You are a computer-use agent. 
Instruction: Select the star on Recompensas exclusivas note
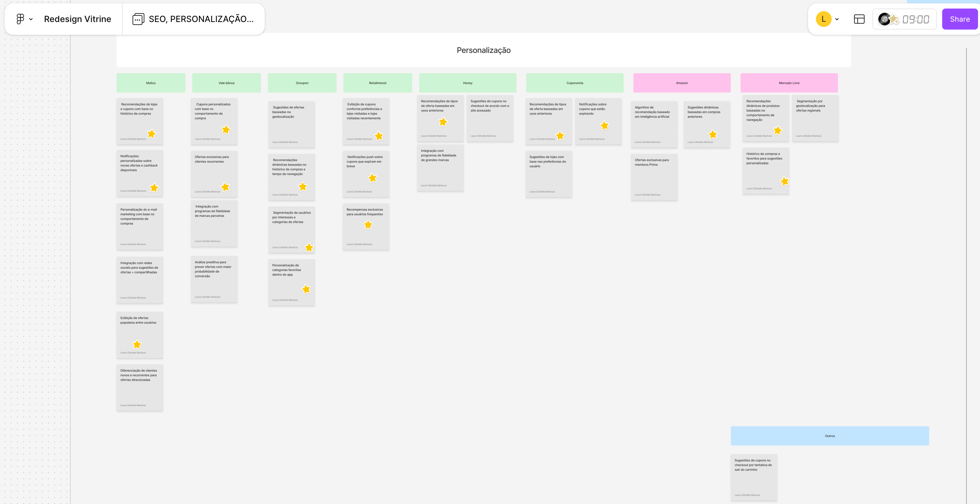coord(368,225)
